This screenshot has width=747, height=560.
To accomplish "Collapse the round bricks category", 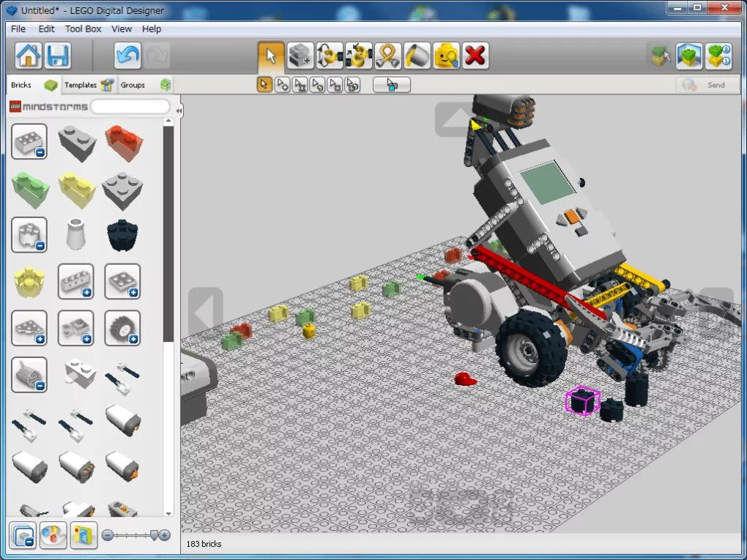I will 29,235.
